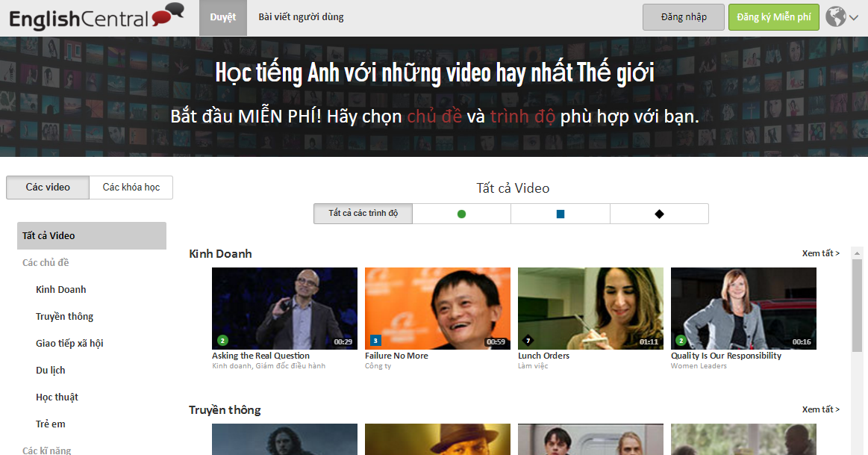The height and width of the screenshot is (455, 868).
Task: Select 'Tất cả Video' in sidebar
Action: 92,235
